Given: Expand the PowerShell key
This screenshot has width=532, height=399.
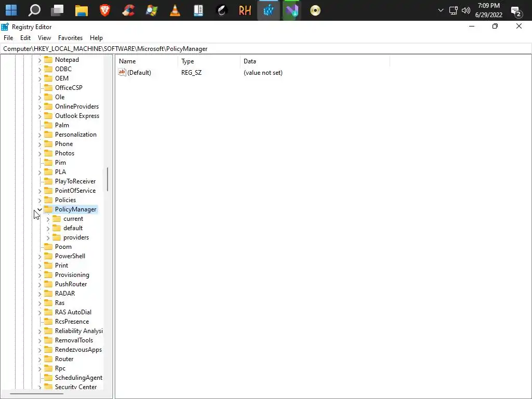Looking at the screenshot, I should pos(39,257).
